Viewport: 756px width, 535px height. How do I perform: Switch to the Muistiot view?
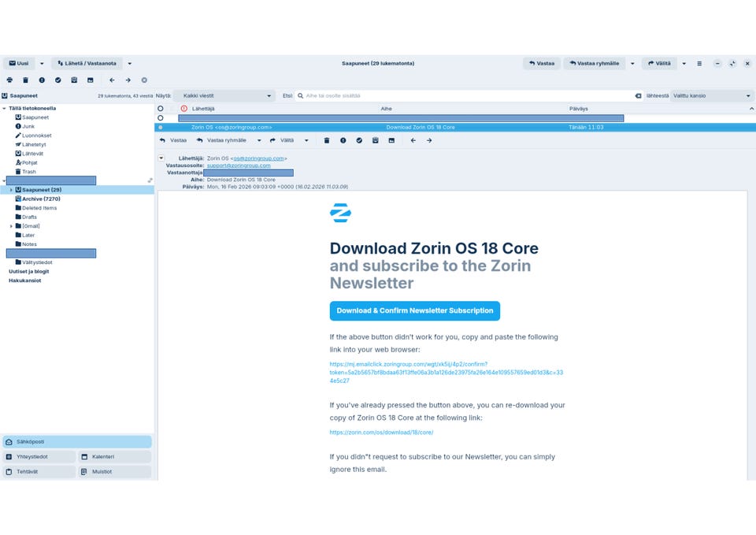point(115,472)
